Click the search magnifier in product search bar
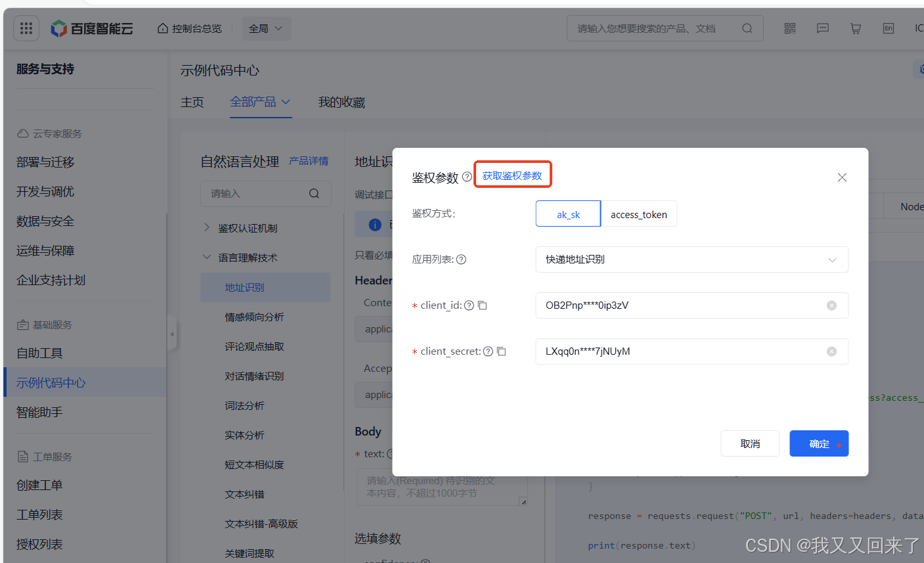Screen dimensions: 924x563 click(747, 28)
